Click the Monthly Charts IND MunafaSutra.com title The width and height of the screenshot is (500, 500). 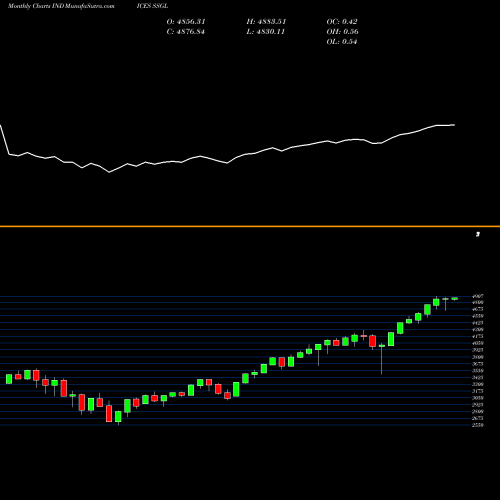pos(61,6)
